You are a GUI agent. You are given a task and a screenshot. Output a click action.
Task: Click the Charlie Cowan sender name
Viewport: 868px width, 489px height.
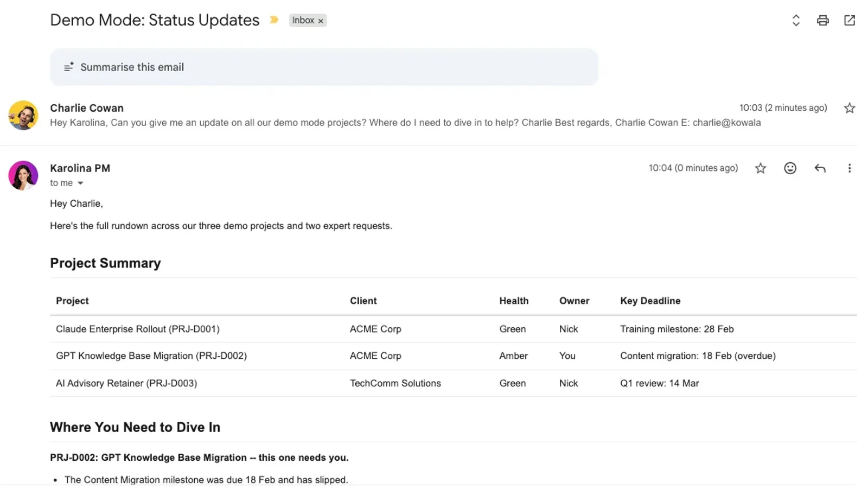click(x=87, y=108)
